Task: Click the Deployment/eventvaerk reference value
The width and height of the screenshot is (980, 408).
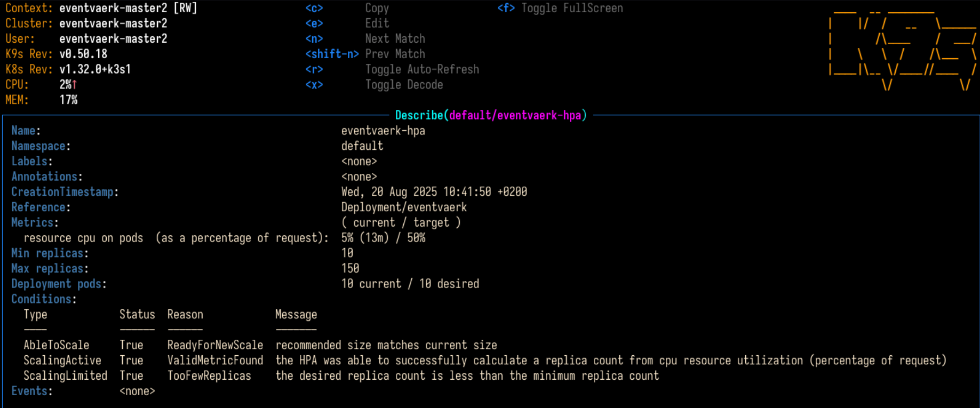Action: tap(404, 207)
